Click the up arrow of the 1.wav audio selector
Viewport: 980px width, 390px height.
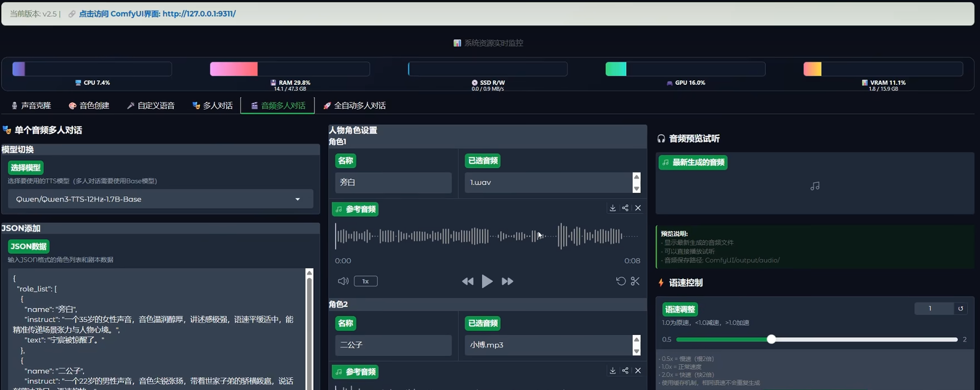point(637,177)
